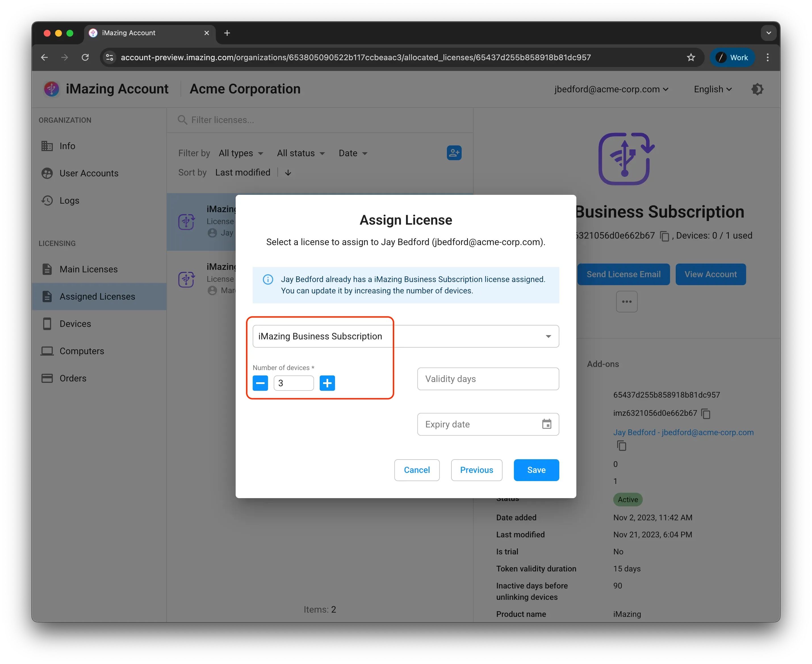
Task: Save the license assignment
Action: click(x=536, y=470)
